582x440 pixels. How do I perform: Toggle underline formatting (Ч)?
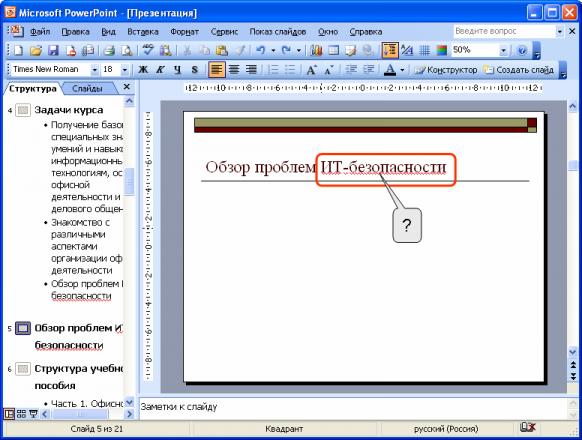177,69
